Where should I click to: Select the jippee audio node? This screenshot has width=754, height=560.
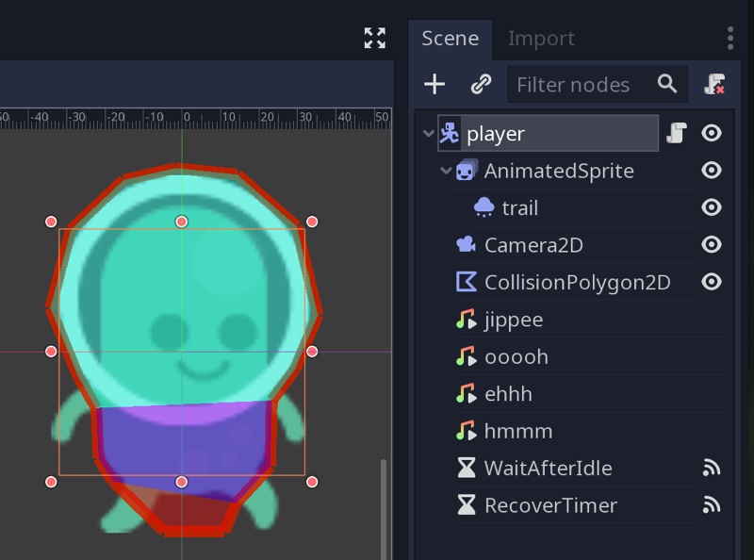tap(514, 320)
